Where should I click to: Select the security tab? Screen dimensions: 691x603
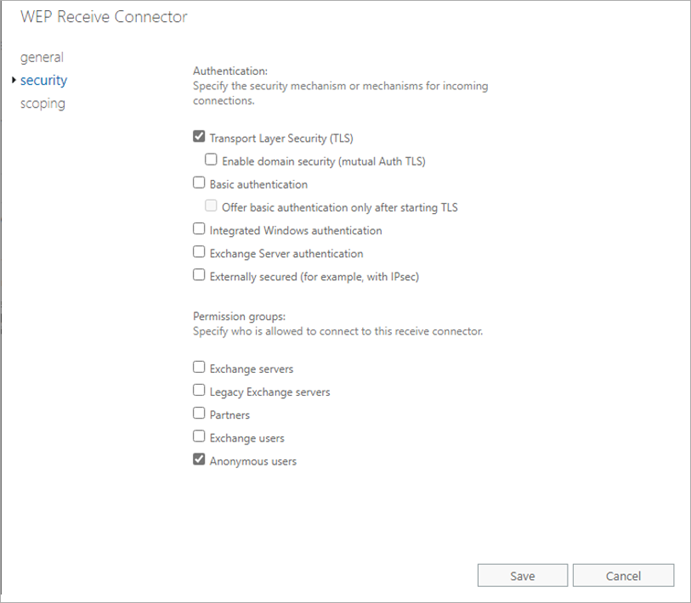click(x=43, y=80)
